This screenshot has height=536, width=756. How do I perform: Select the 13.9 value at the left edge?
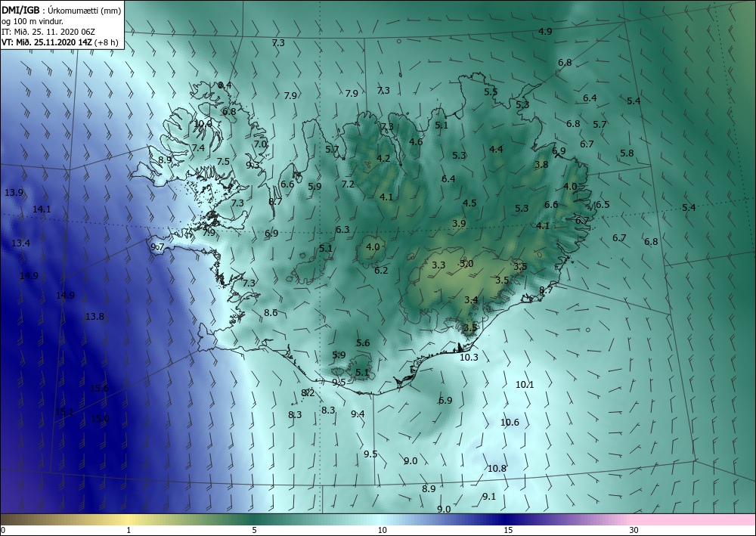(14, 193)
